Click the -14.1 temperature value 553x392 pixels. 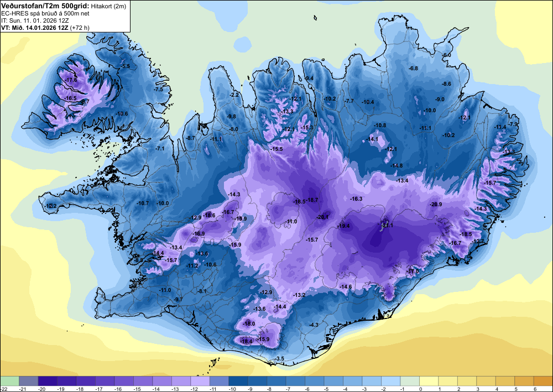[x=372, y=139]
